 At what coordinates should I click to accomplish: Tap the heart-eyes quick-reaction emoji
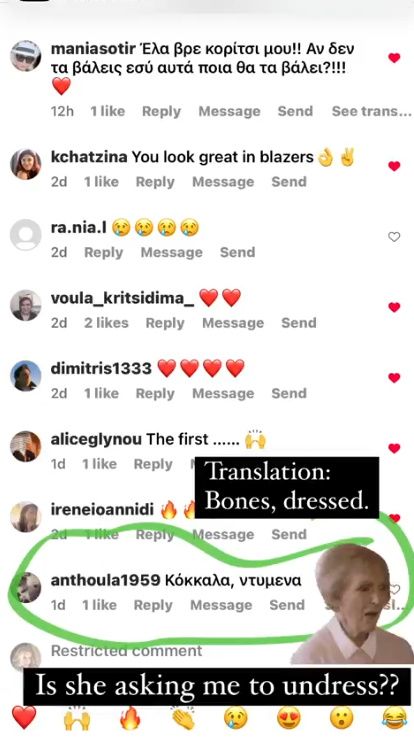(x=289, y=717)
